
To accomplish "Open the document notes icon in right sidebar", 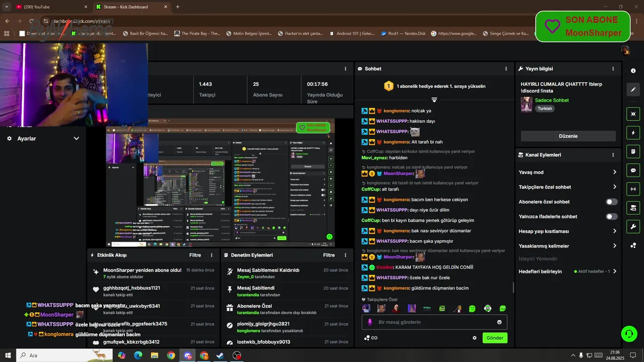I will coord(633,151).
